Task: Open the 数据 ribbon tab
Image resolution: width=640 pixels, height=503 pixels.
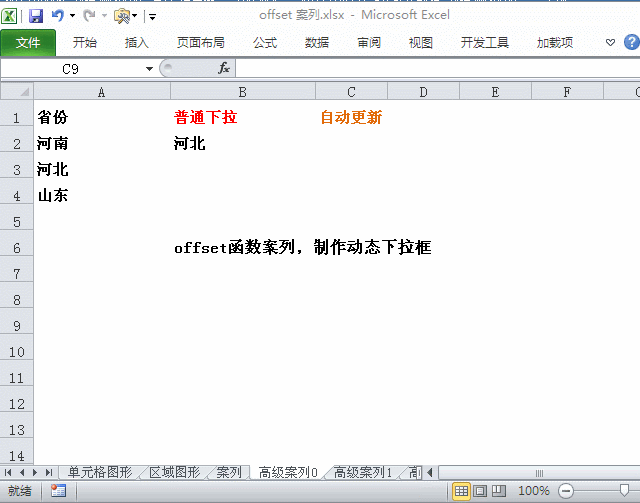Action: 317,42
